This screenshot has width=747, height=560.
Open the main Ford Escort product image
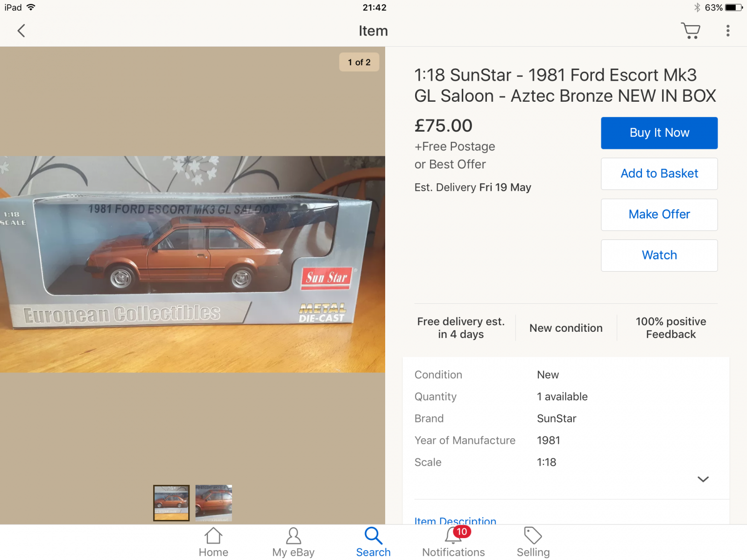tap(192, 264)
